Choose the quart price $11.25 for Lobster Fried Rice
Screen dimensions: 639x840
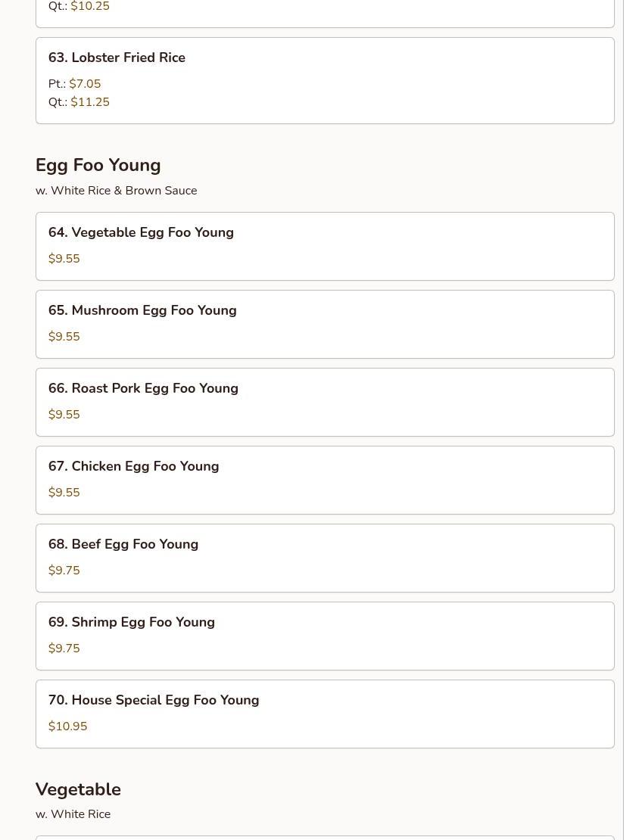[90, 102]
